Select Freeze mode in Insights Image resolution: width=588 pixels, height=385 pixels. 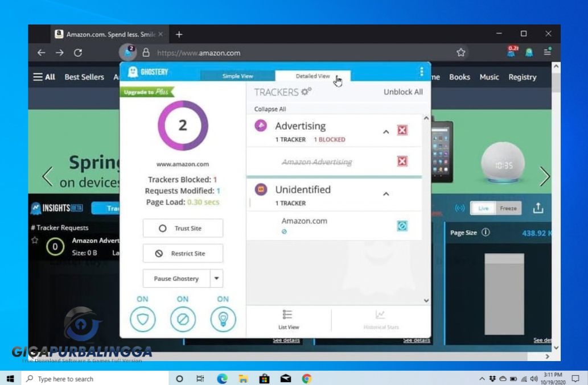tap(508, 208)
